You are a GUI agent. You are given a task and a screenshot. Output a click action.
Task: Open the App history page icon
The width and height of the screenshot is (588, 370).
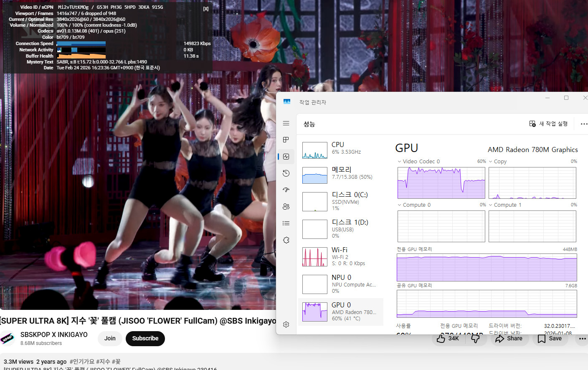(286, 173)
